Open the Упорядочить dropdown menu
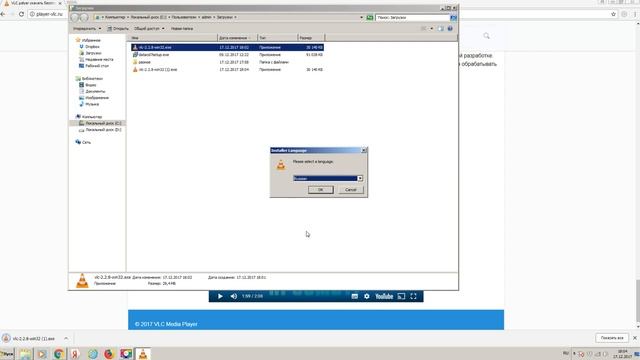 pyautogui.click(x=87, y=29)
